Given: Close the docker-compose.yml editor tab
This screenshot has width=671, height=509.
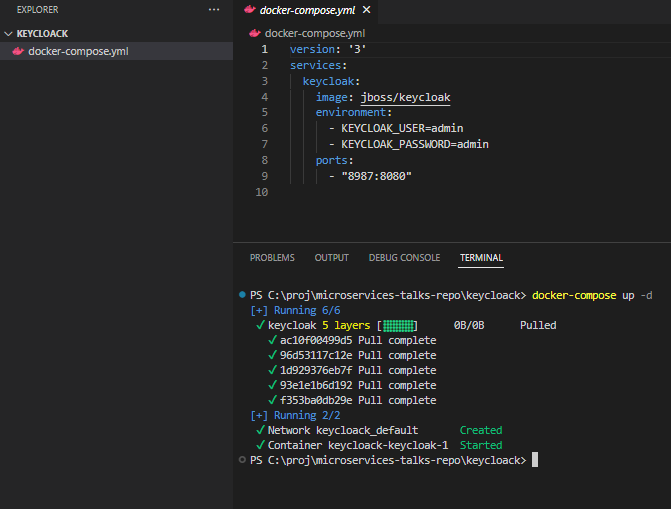Looking at the screenshot, I should (367, 10).
